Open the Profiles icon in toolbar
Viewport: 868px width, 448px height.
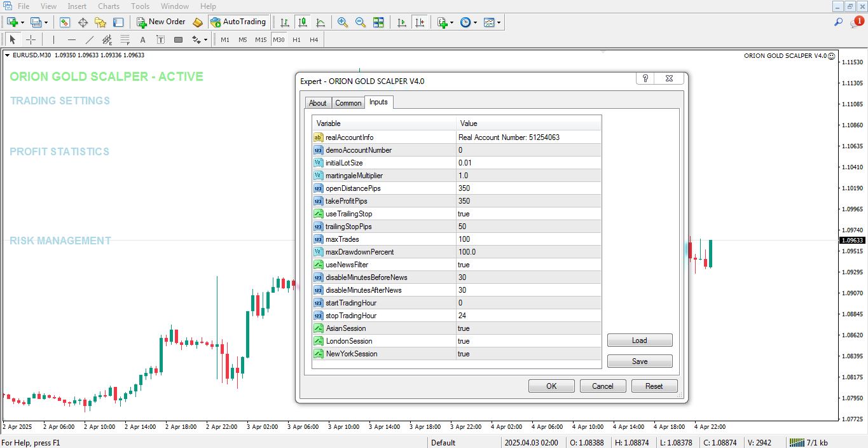click(36, 22)
